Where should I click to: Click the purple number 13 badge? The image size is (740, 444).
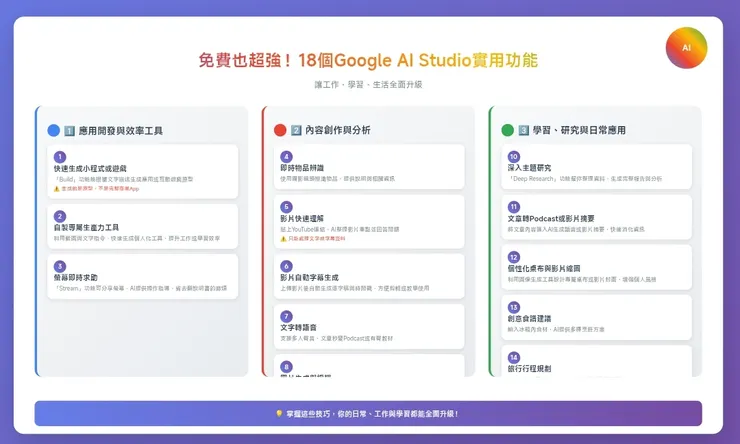[514, 307]
